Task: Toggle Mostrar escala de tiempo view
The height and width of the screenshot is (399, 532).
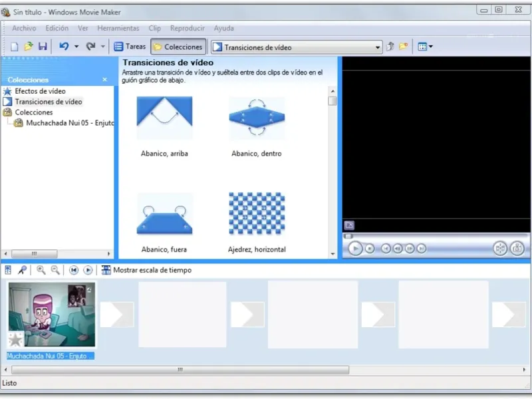Action: click(146, 270)
